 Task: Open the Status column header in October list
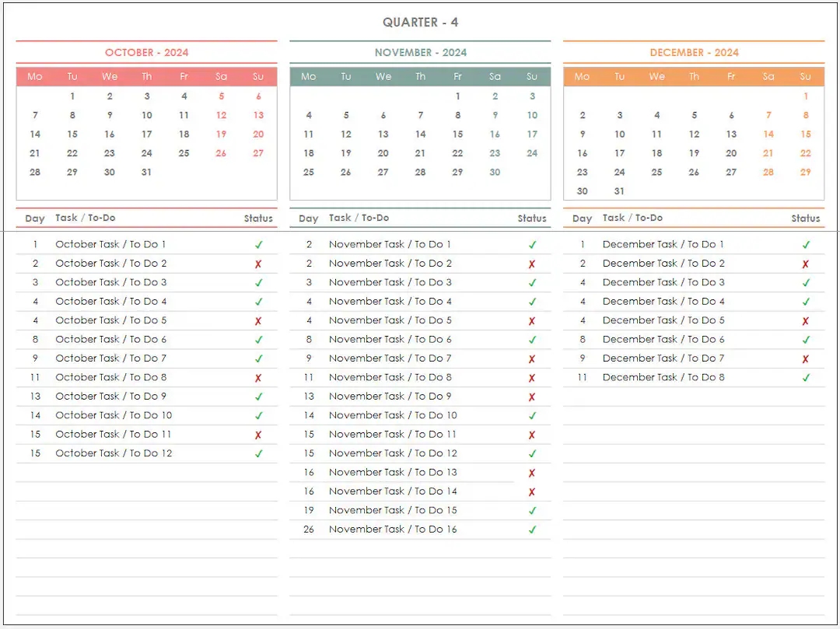click(x=258, y=218)
